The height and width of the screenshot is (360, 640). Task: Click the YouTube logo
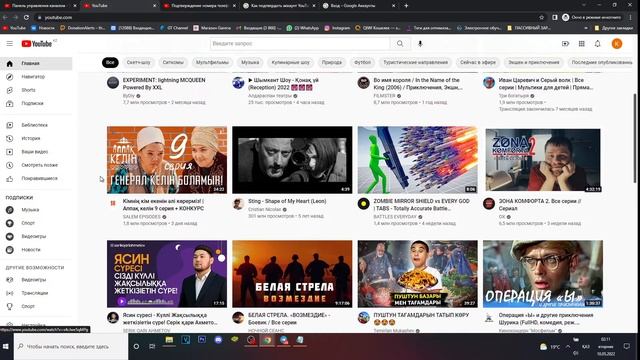click(37, 44)
